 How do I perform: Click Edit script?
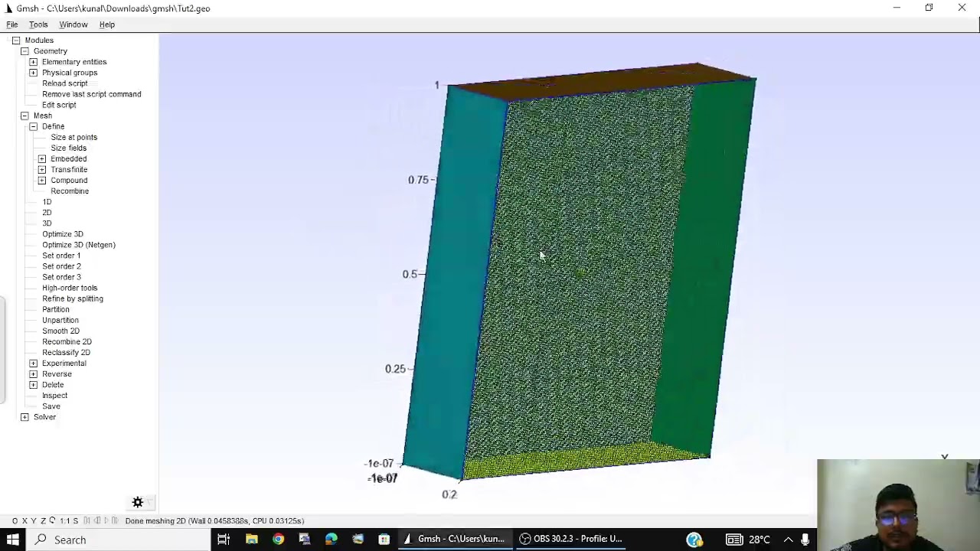click(x=59, y=105)
